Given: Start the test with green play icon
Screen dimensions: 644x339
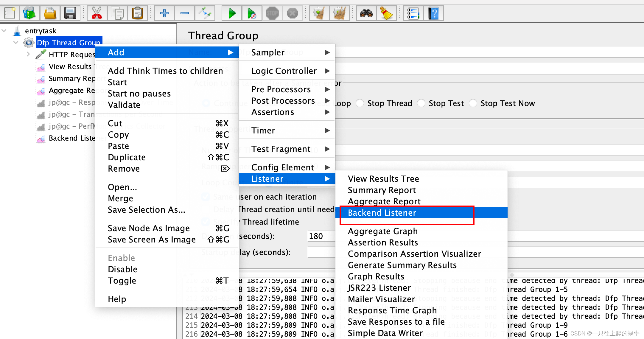Looking at the screenshot, I should point(232,13).
